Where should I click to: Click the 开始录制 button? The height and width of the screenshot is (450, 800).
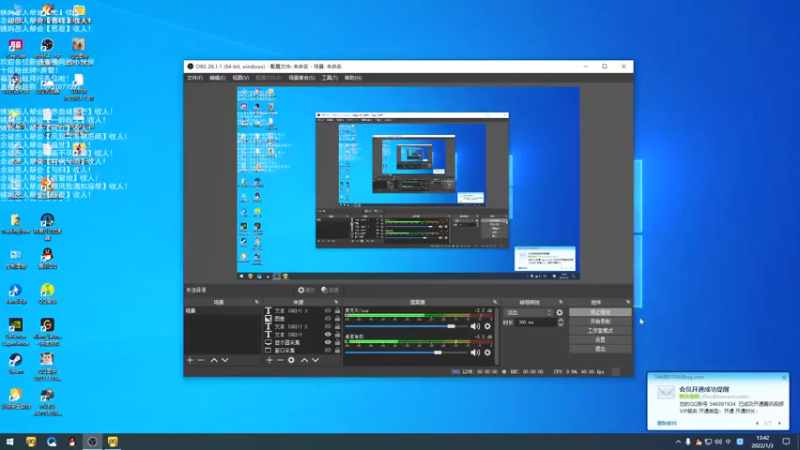tap(600, 321)
